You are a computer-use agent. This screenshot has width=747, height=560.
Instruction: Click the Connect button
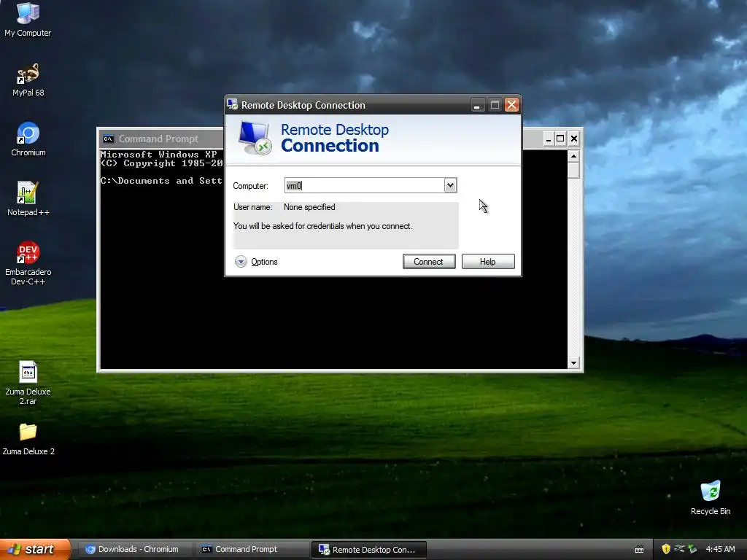point(429,262)
